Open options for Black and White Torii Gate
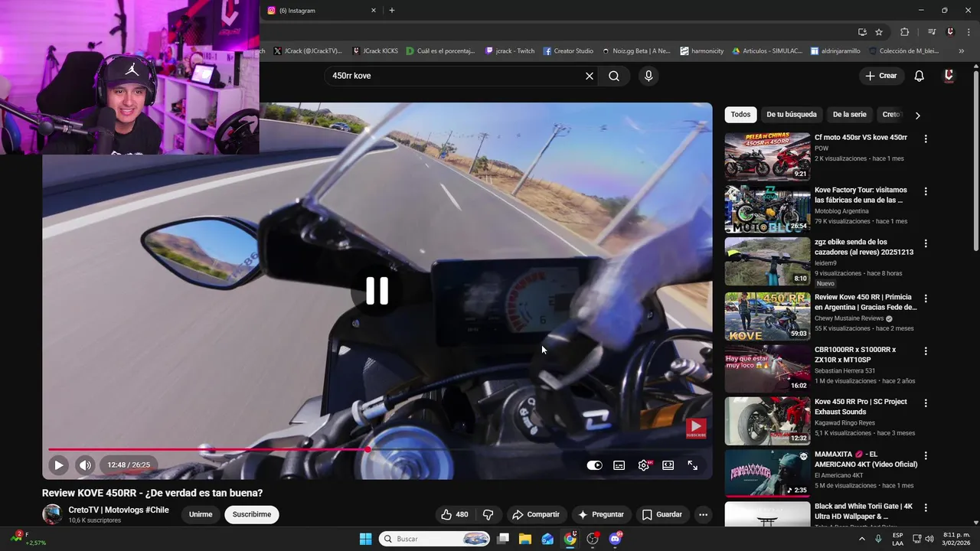This screenshot has width=980, height=551. tap(926, 507)
